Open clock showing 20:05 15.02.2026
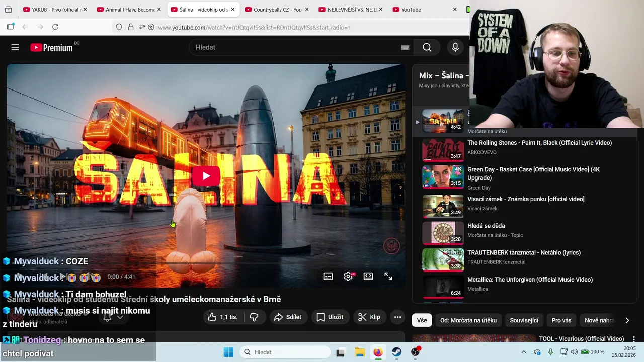Image resolution: width=644 pixels, height=362 pixels. click(624, 352)
